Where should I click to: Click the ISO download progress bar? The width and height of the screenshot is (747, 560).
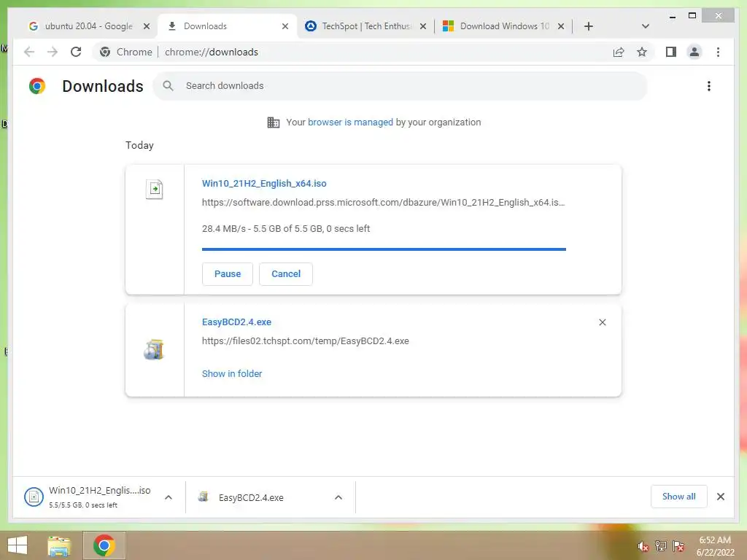(384, 249)
